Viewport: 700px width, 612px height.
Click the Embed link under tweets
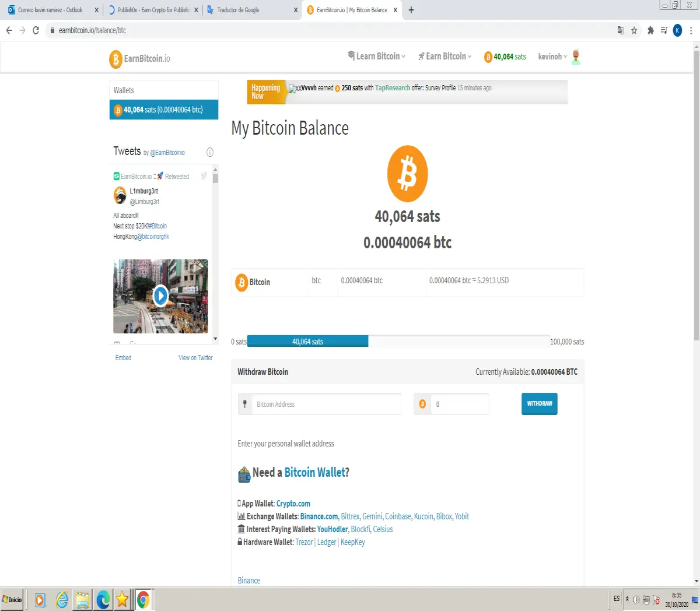(x=123, y=358)
